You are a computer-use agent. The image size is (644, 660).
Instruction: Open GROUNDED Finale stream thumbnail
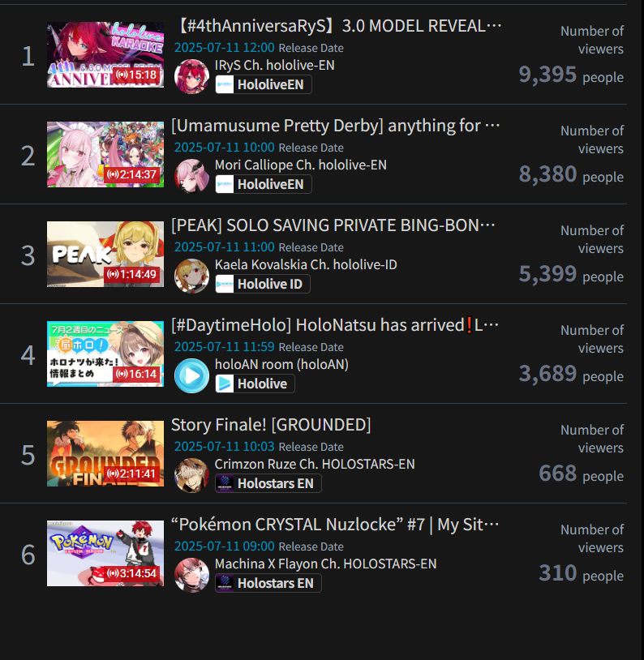[x=105, y=454]
